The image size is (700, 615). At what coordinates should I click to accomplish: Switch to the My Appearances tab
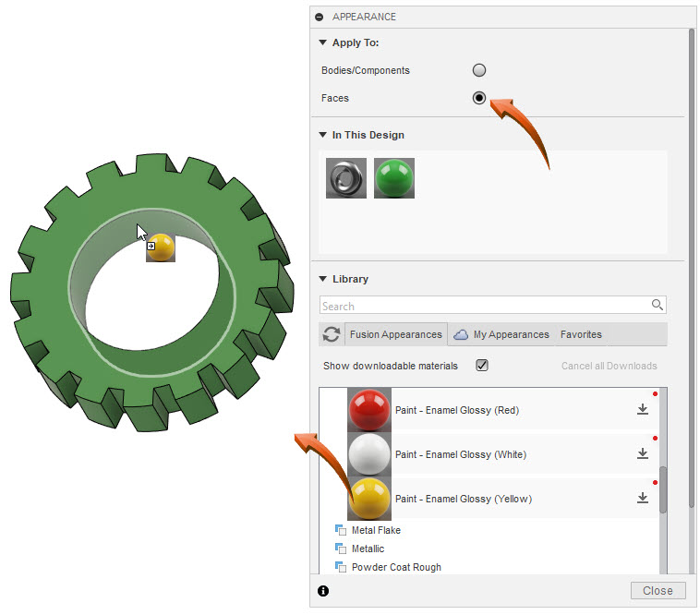click(x=501, y=334)
